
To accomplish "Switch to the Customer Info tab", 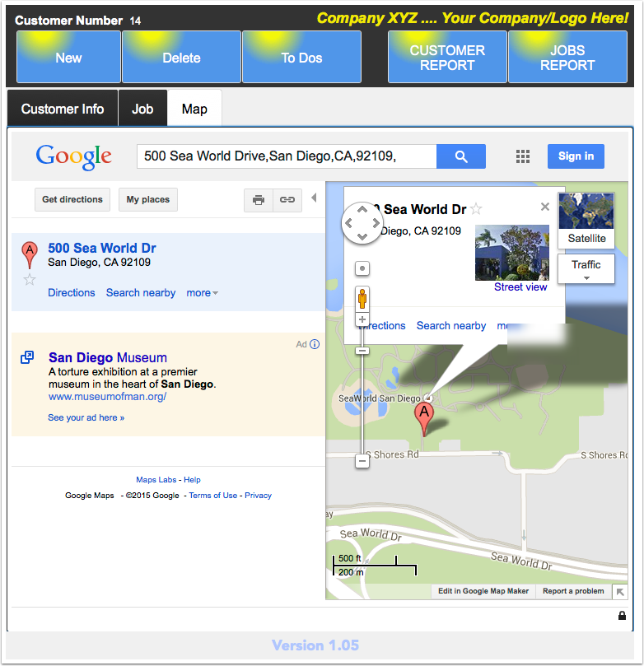I will (x=63, y=109).
